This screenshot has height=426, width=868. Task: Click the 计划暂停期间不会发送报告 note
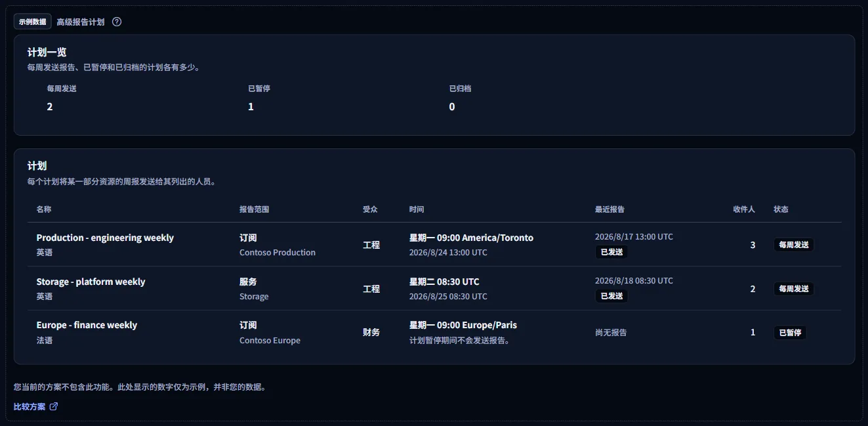pos(459,340)
